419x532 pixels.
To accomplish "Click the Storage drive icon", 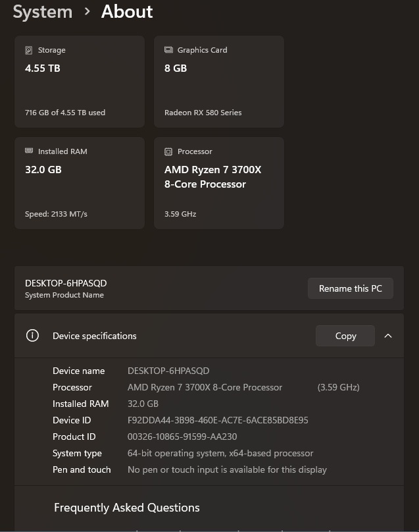I will 28,50.
